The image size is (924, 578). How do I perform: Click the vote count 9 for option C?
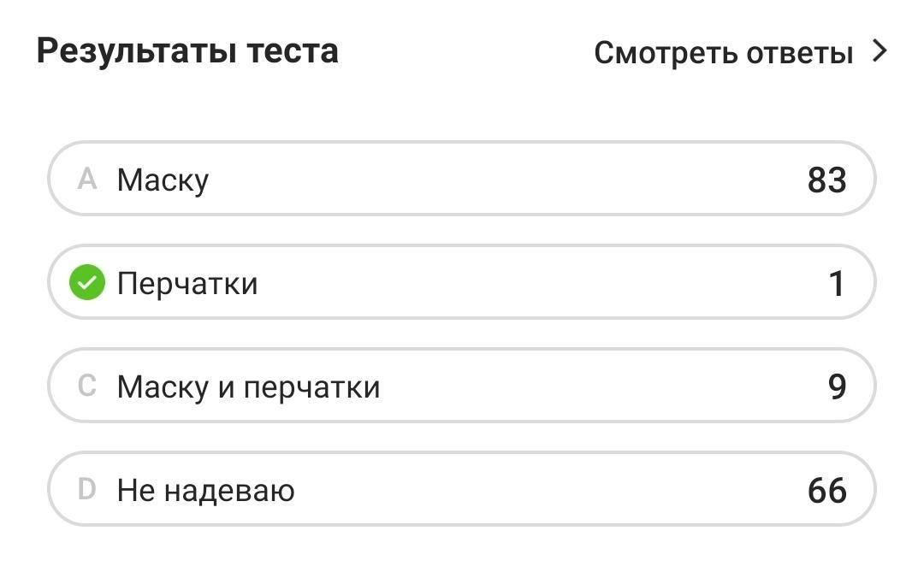pyautogui.click(x=837, y=387)
